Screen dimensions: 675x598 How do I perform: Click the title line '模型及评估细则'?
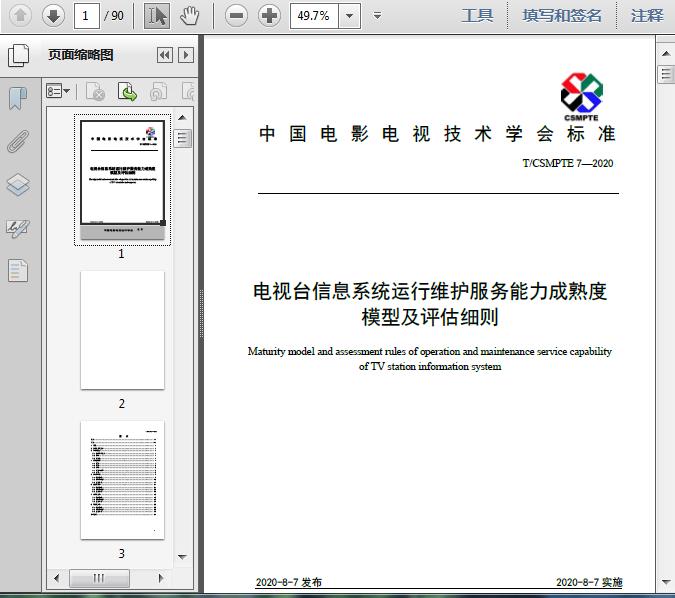pos(430,317)
